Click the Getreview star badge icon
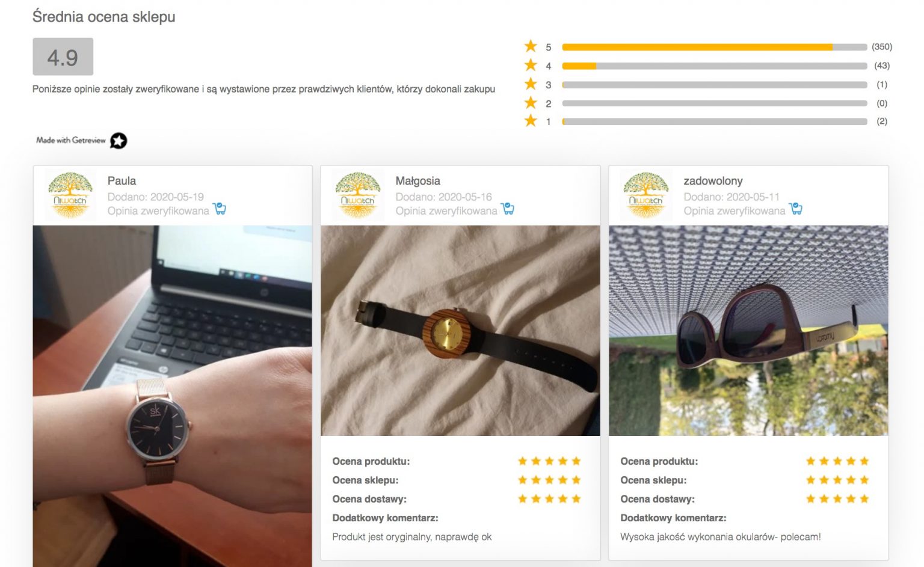The height and width of the screenshot is (567, 924). point(119,141)
